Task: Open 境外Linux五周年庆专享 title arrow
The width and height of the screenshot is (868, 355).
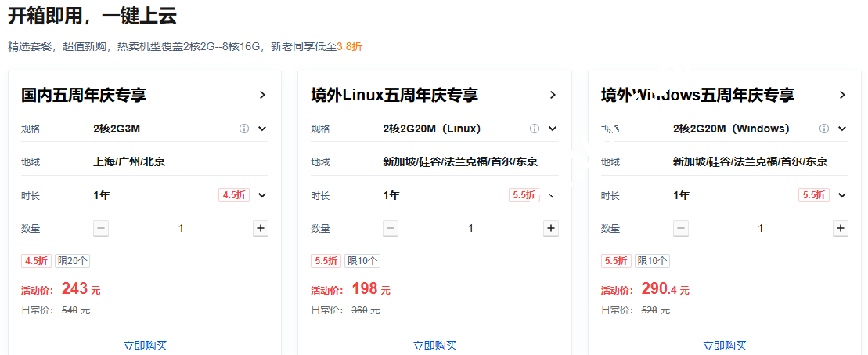Action: click(553, 95)
